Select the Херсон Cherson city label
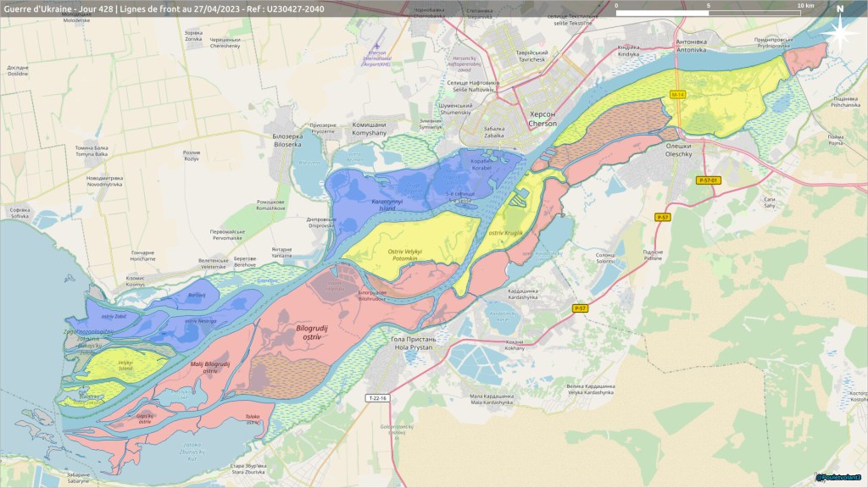 [542, 119]
